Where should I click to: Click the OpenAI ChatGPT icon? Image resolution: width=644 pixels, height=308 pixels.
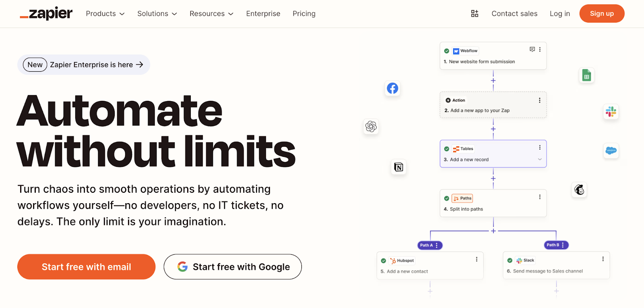(371, 127)
